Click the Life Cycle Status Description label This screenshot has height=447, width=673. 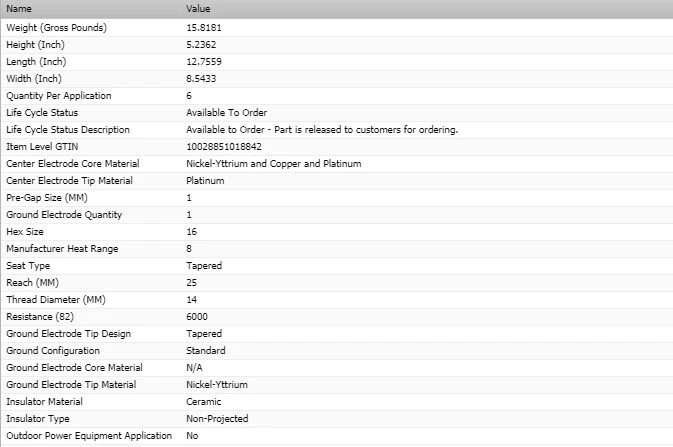point(68,130)
